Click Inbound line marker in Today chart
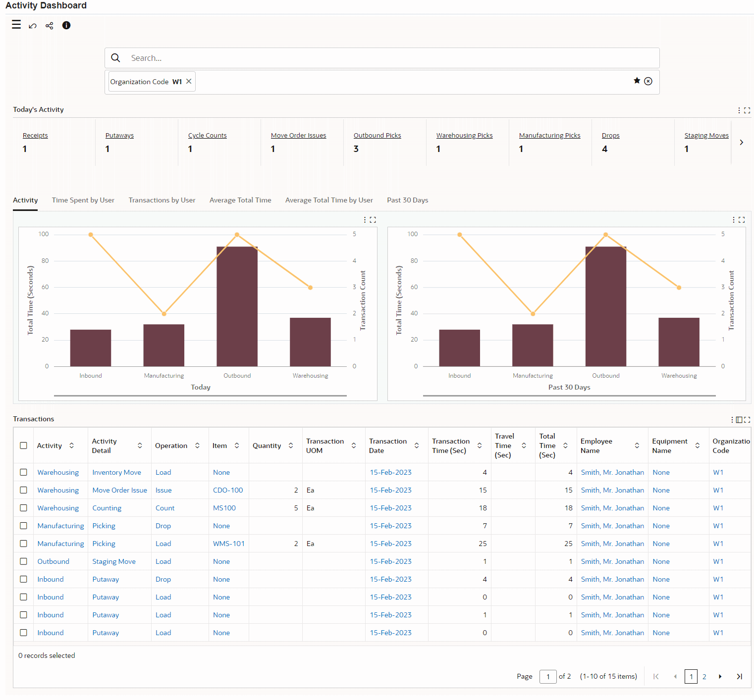Screen dimensions: 754x700 pos(91,235)
